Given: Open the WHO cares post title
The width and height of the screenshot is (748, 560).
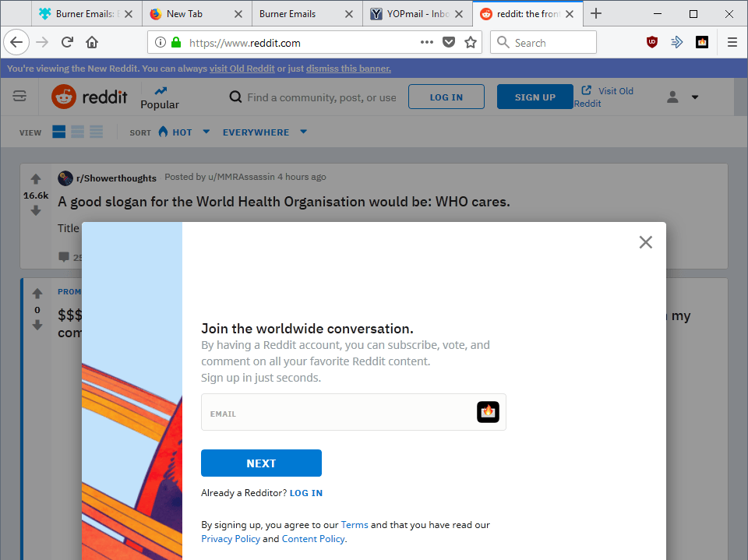Looking at the screenshot, I should [284, 202].
